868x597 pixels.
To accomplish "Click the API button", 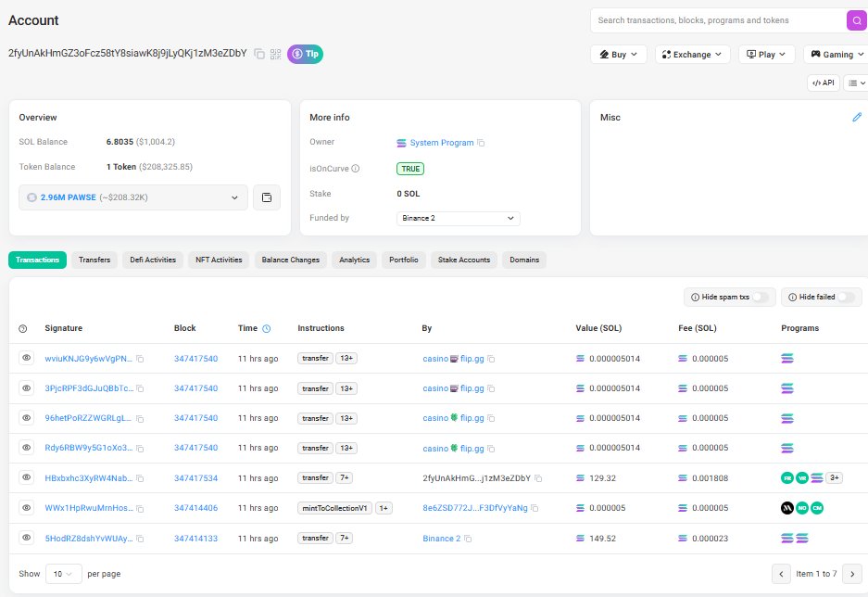I will pos(824,83).
